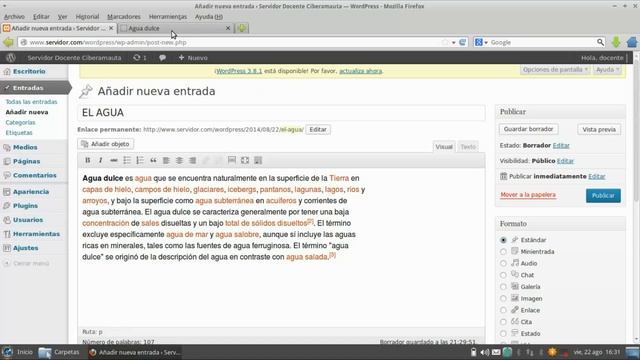Open Firefox downloads arrow
The height and width of the screenshot is (360, 640).
(616, 42)
